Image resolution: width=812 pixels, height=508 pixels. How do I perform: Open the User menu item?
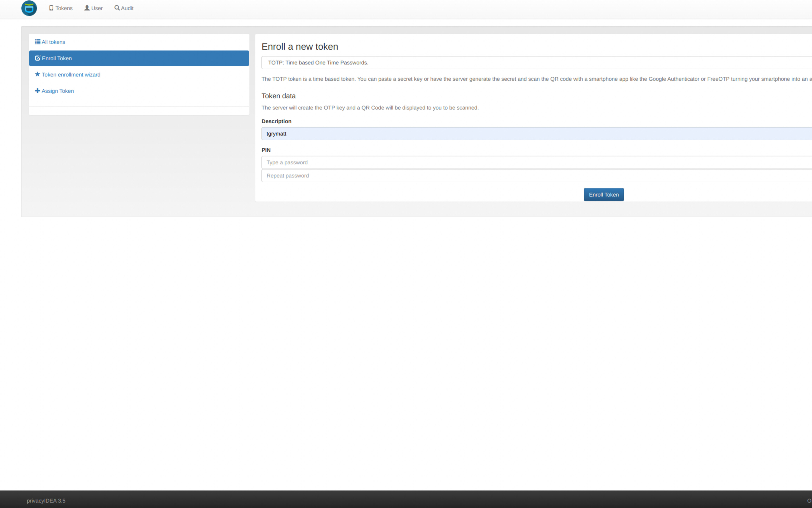pos(93,8)
